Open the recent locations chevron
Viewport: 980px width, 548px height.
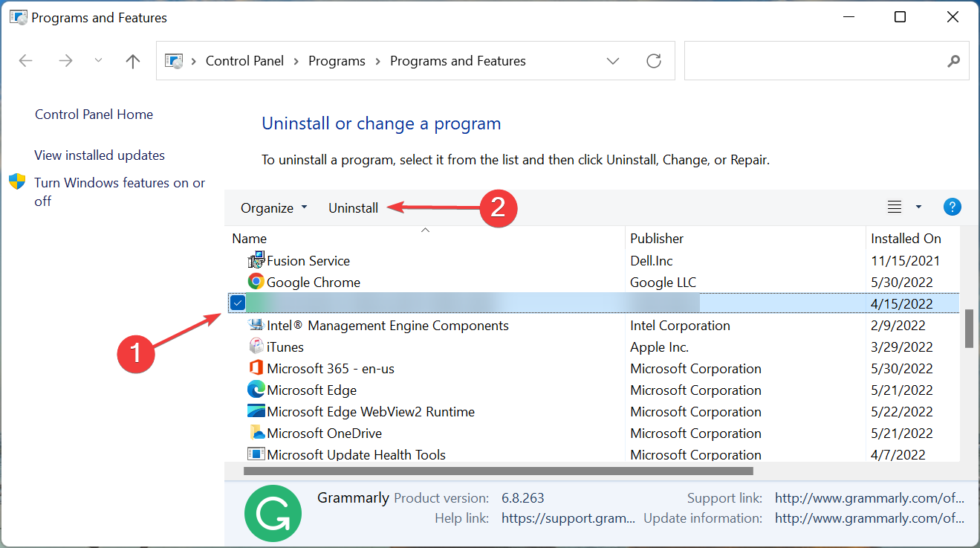pyautogui.click(x=99, y=61)
